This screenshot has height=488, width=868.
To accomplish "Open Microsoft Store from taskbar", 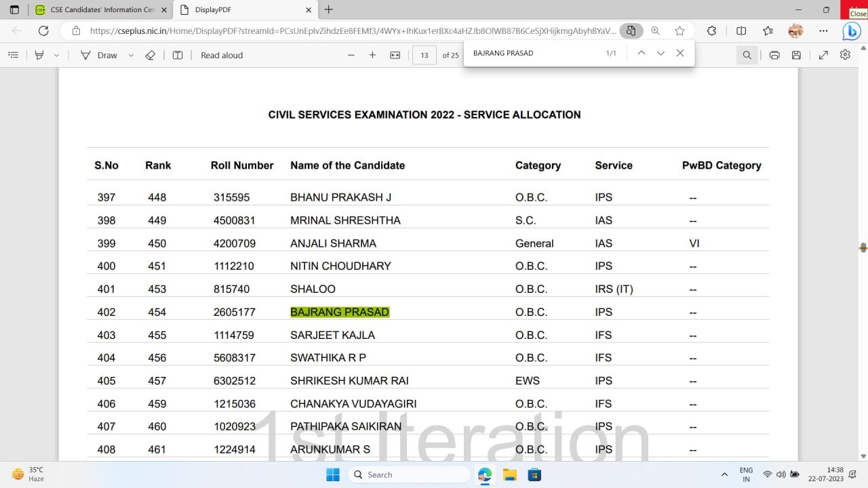I will click(x=534, y=474).
